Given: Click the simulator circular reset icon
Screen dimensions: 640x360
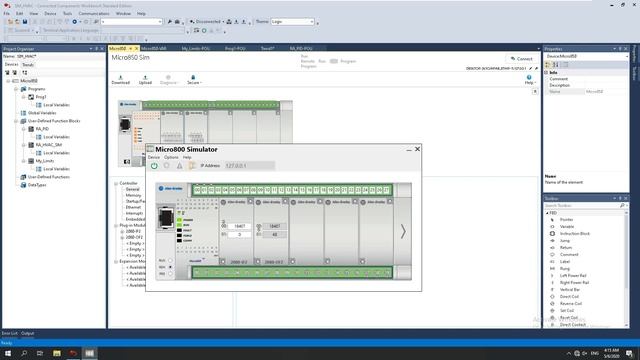Looking at the screenshot, I should tap(167, 166).
